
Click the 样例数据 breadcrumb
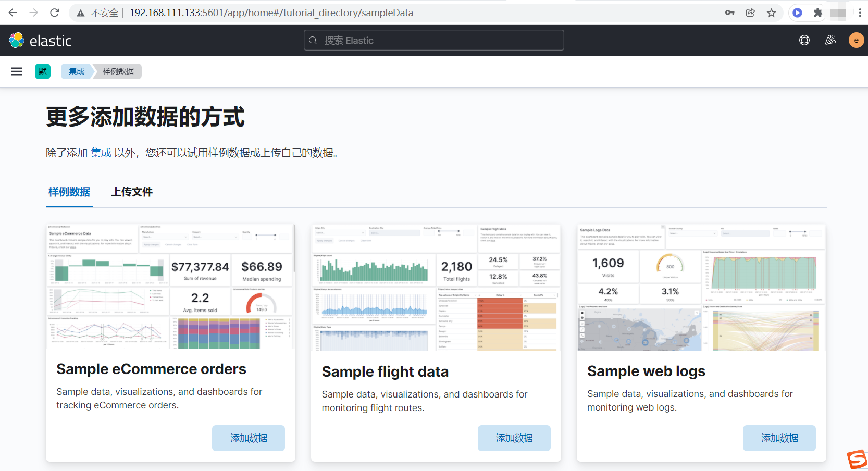(x=118, y=71)
